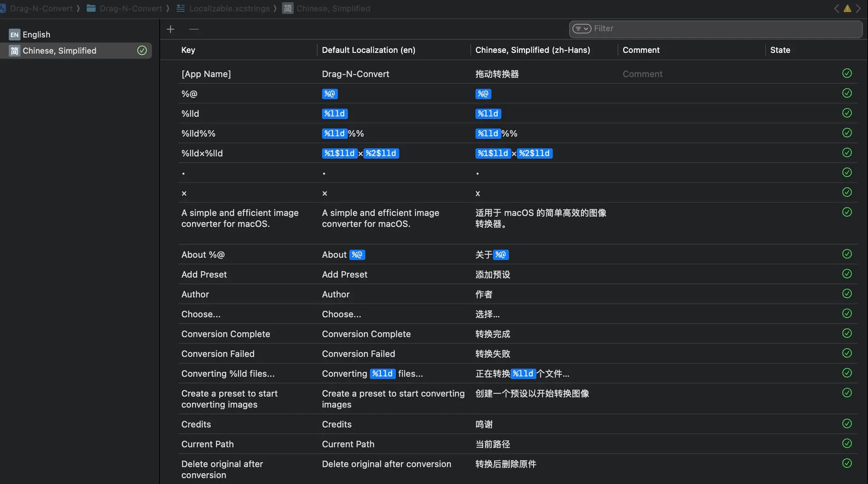Go forward with right chevron arrow
The width and height of the screenshot is (868, 484).
[x=858, y=9]
